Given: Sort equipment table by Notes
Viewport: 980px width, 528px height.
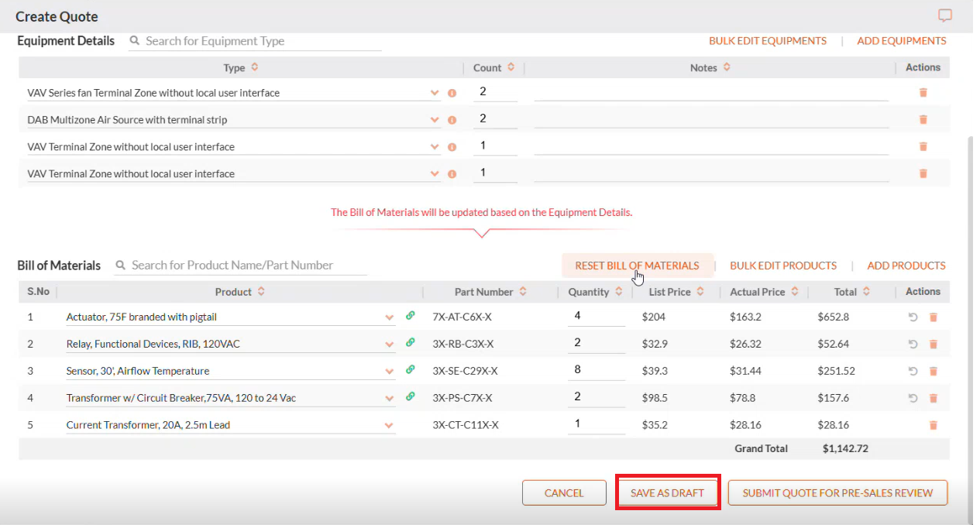Looking at the screenshot, I should pos(727,67).
